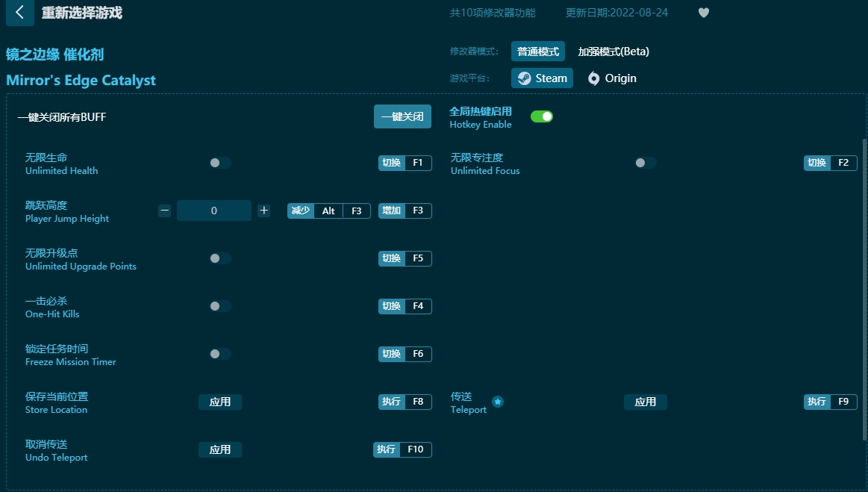Click the 镜之边缘 催化剂 game name
The height and width of the screenshot is (492, 868).
coord(54,55)
